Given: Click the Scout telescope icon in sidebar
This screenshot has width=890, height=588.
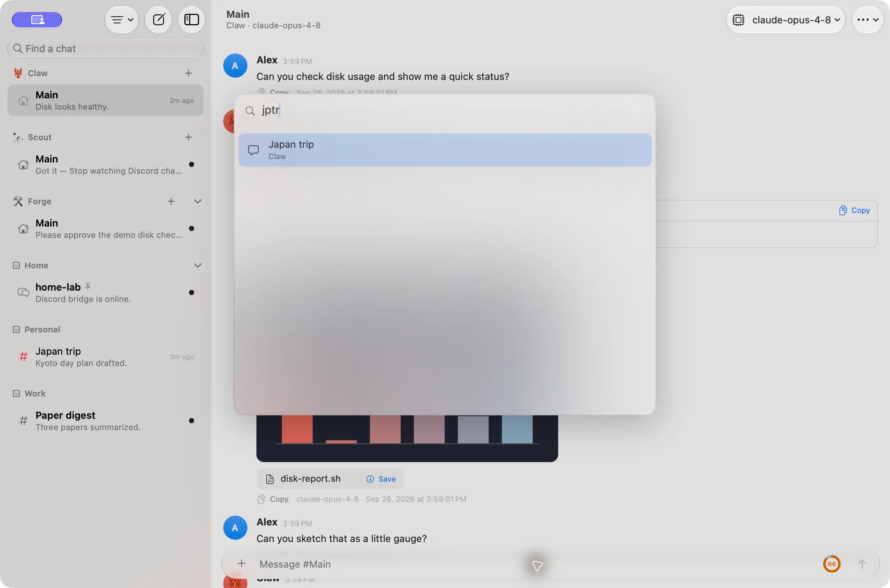Looking at the screenshot, I should tap(18, 137).
